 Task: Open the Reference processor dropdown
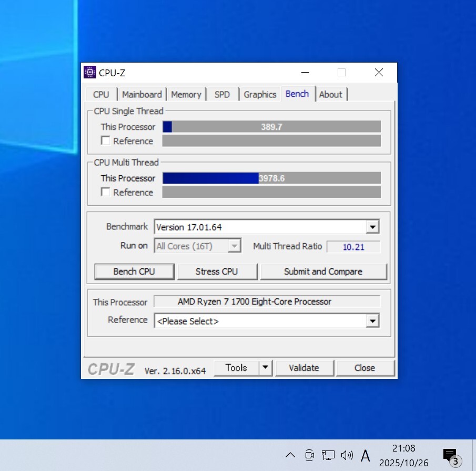(x=372, y=321)
